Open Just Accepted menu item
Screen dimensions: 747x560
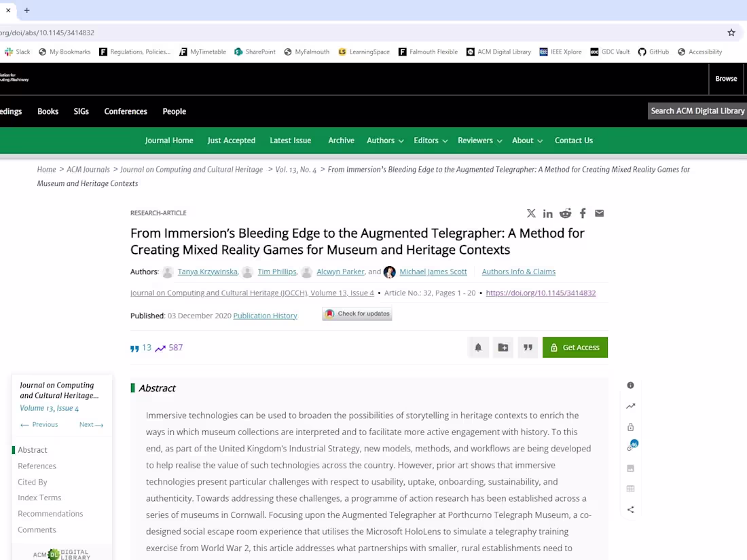[x=232, y=141]
